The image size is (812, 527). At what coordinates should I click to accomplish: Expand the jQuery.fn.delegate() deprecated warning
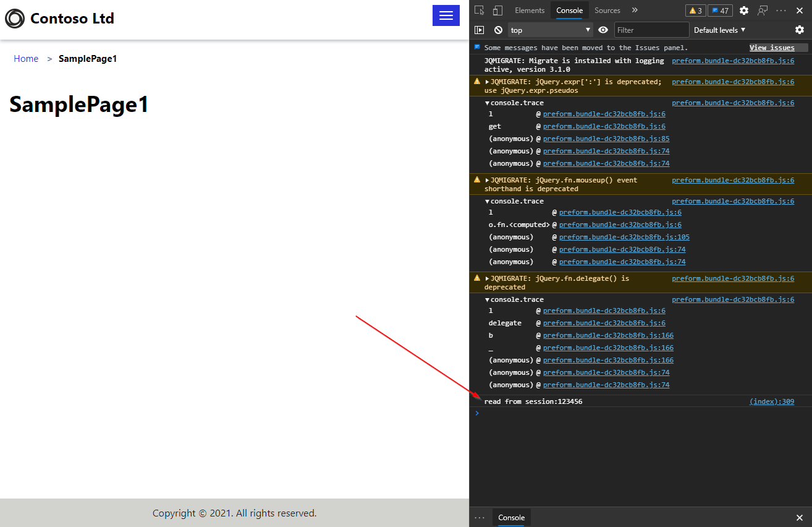(487, 278)
